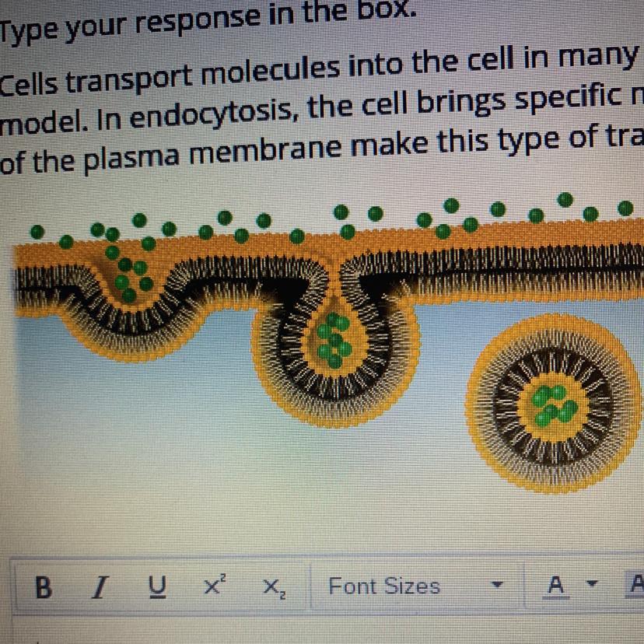The width and height of the screenshot is (644, 644).
Task: Apply superscript formatting
Action: pyautogui.click(x=215, y=585)
